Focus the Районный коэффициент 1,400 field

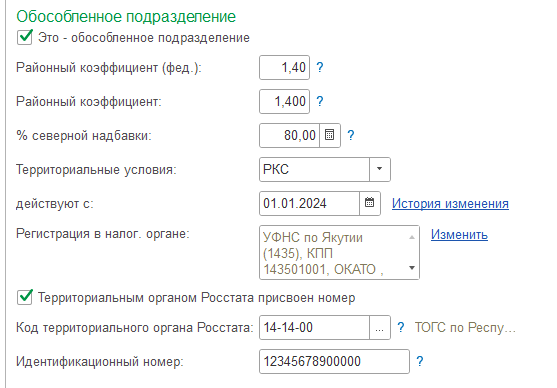pos(285,101)
